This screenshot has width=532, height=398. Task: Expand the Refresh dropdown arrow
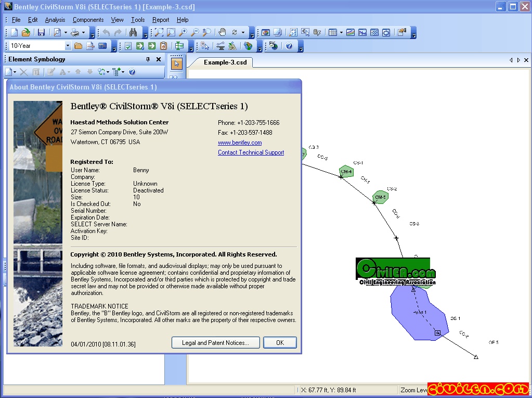(243, 33)
